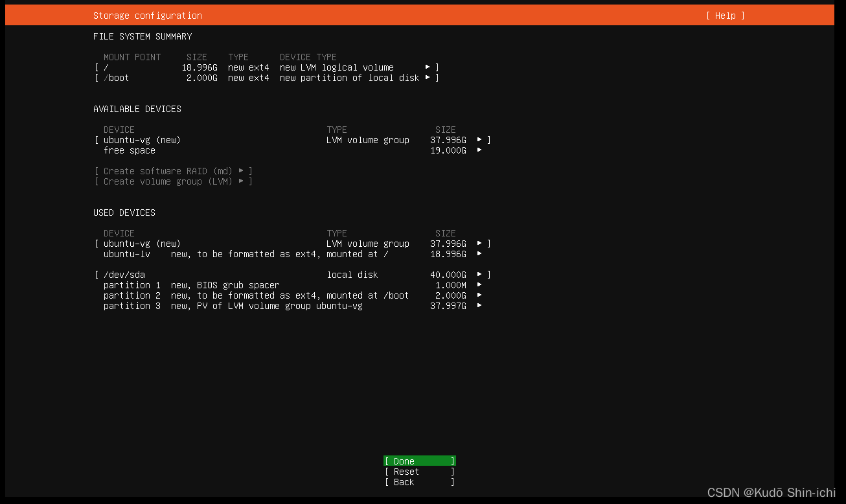Click the AVAILABLE DEVICES heading

pyautogui.click(x=137, y=109)
